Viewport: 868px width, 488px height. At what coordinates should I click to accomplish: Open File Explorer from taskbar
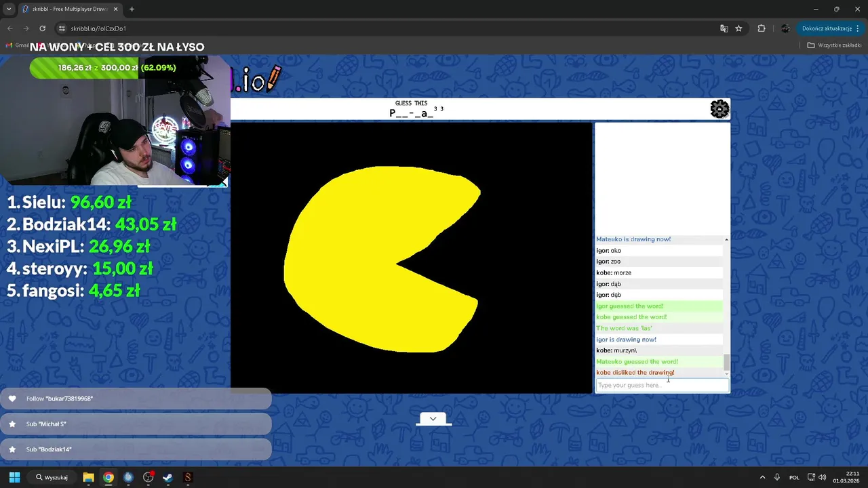pos(88,477)
